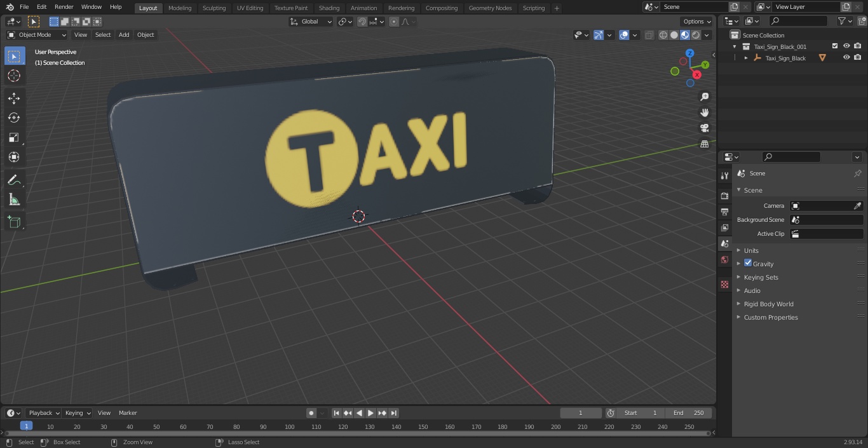Viewport: 868px width, 448px height.
Task: Click the camera eyedropper icon
Action: coord(857,206)
